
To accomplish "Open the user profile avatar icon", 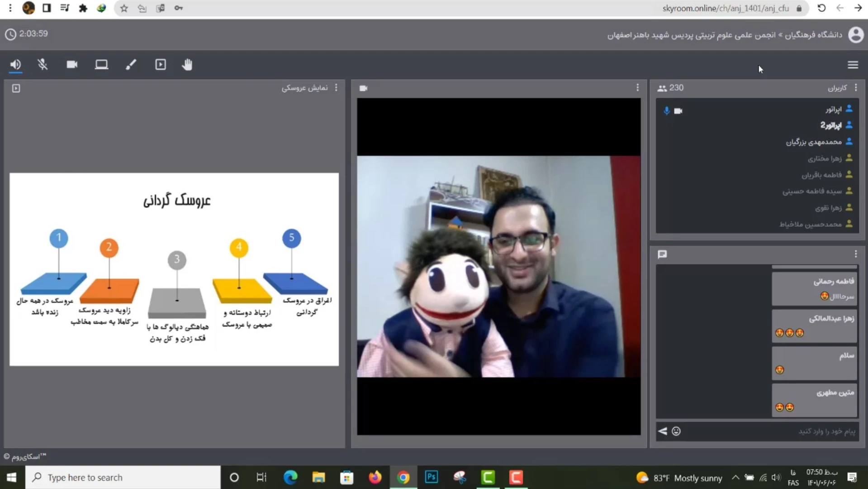I will 855,35.
